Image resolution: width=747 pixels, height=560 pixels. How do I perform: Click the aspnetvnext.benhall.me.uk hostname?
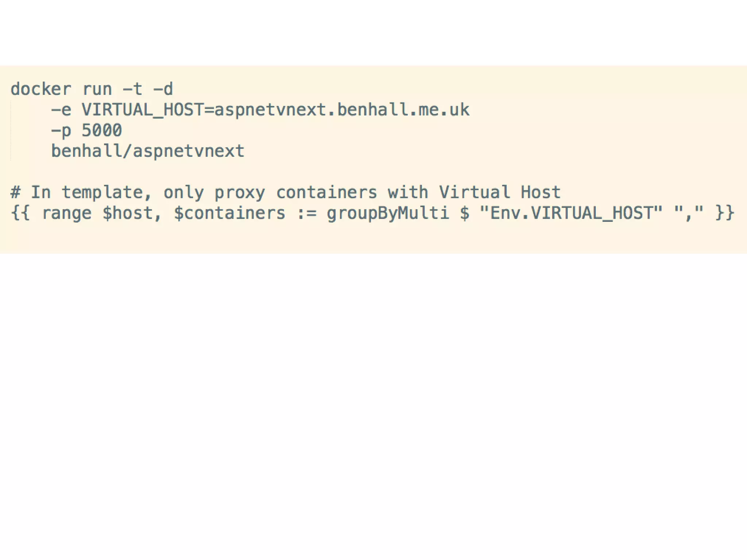click(x=342, y=110)
